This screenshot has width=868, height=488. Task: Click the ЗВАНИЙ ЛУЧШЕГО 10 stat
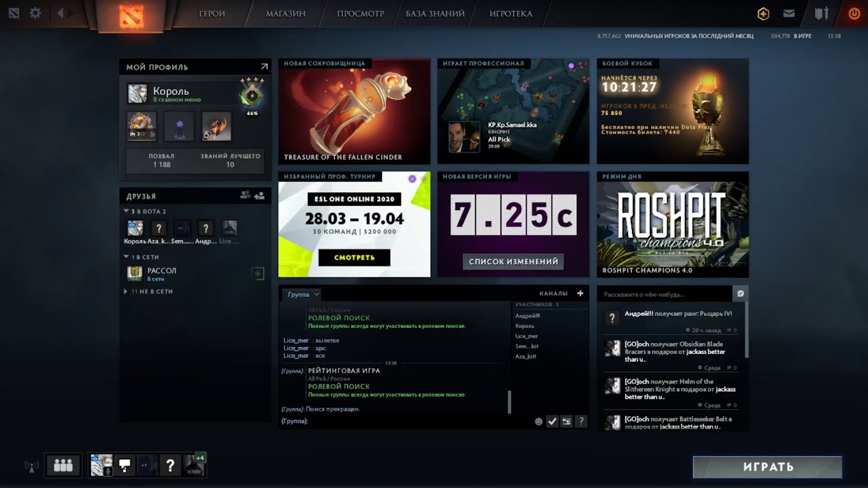tap(231, 161)
